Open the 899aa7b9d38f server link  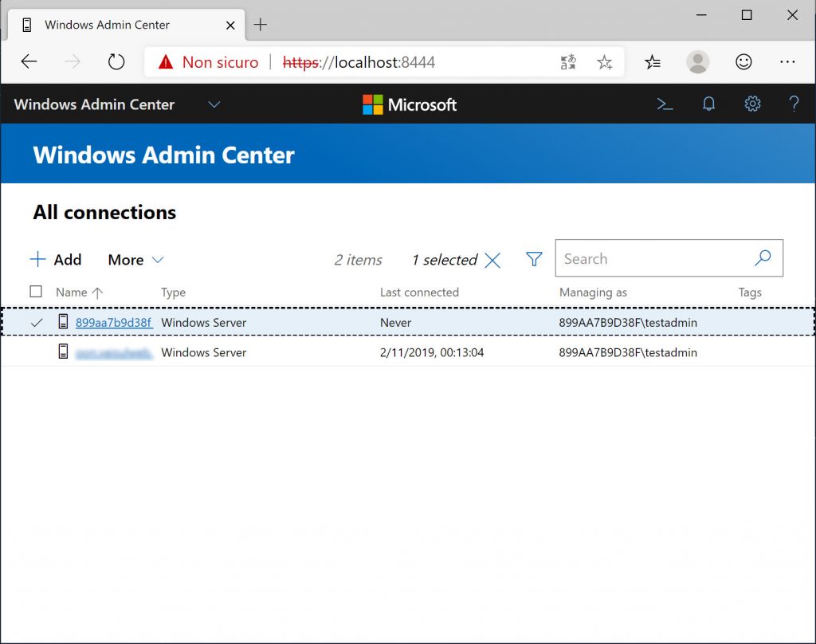114,322
